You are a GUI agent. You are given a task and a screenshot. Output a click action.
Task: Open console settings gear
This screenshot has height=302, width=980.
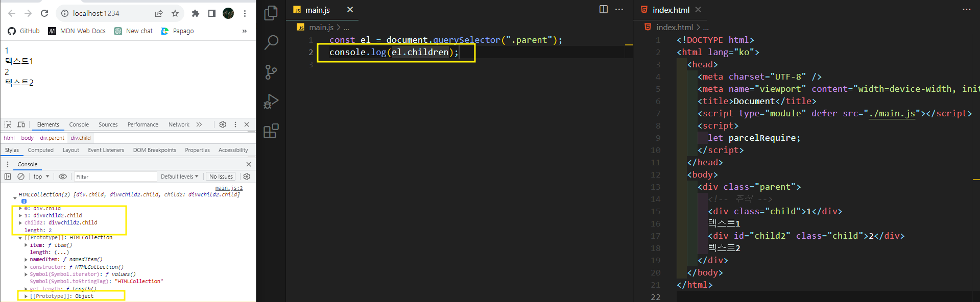click(x=247, y=177)
